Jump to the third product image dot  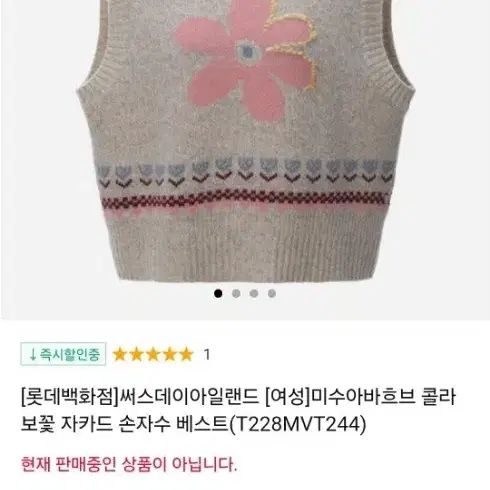254,293
